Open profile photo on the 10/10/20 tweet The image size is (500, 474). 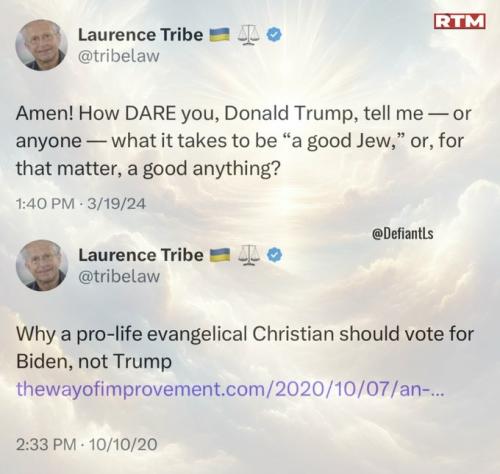(42, 265)
